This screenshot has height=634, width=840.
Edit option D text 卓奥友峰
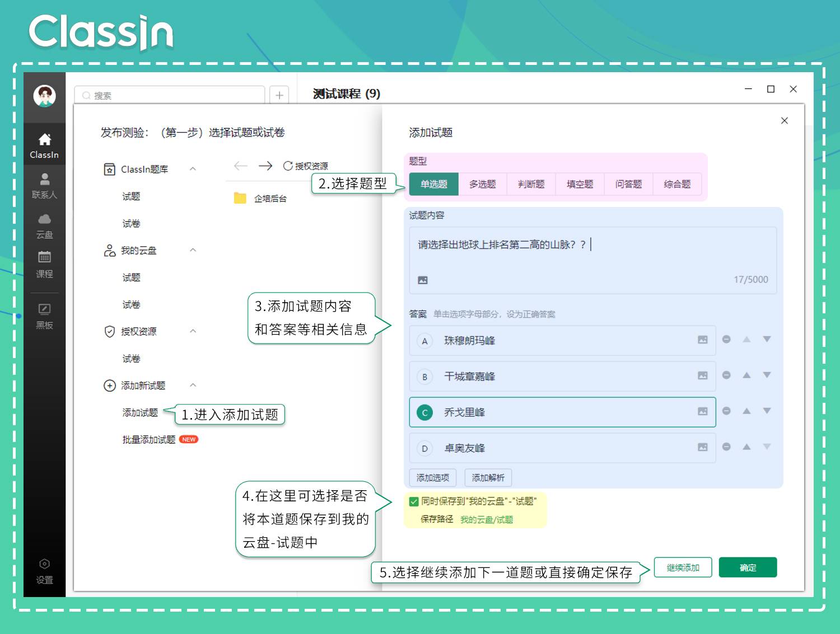465,448
